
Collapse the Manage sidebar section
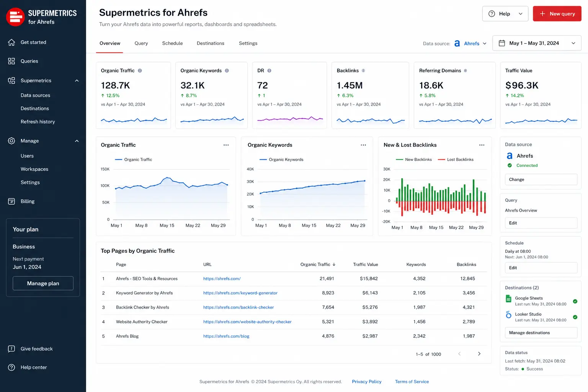pyautogui.click(x=77, y=141)
